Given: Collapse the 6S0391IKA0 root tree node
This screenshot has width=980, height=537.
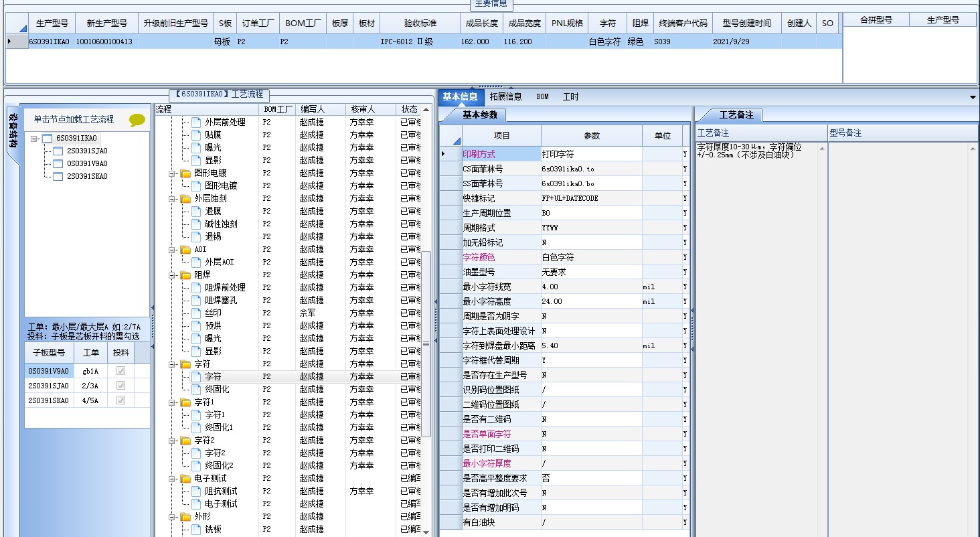Looking at the screenshot, I should (x=35, y=138).
